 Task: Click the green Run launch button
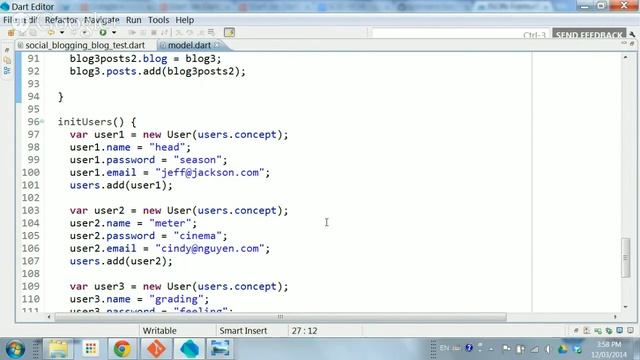(103, 32)
